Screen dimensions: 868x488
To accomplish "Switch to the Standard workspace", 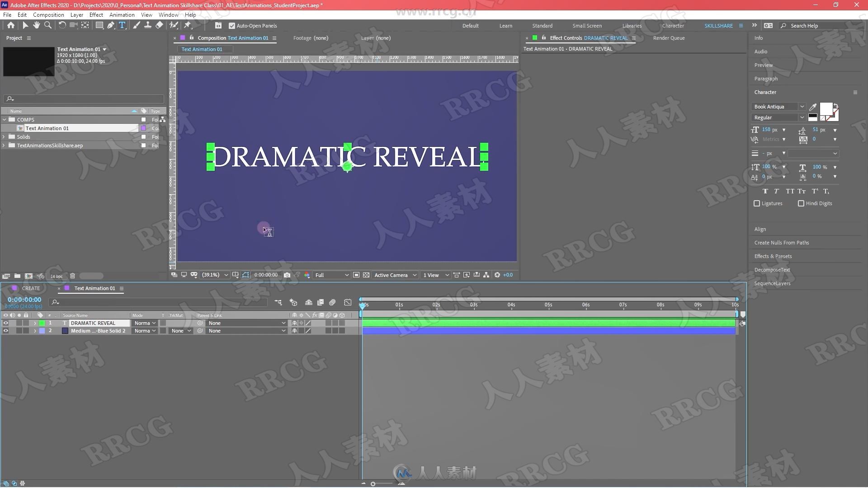I will point(542,26).
